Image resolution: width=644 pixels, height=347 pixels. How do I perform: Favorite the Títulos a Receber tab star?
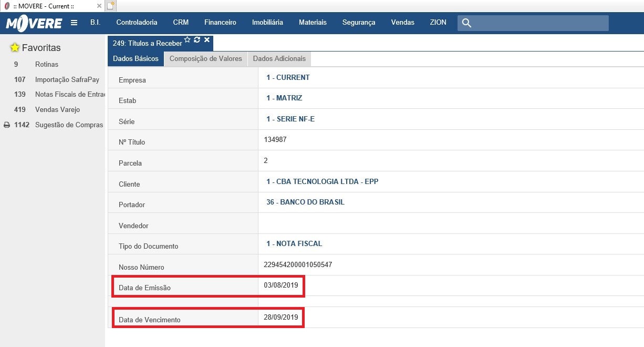187,40
